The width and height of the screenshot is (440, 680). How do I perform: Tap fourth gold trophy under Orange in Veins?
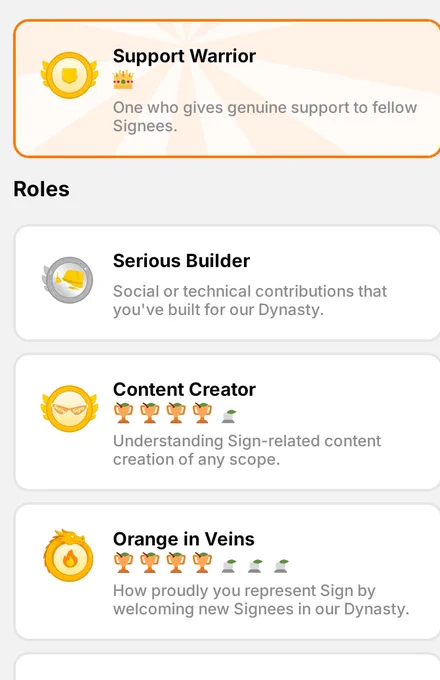[x=202, y=562]
